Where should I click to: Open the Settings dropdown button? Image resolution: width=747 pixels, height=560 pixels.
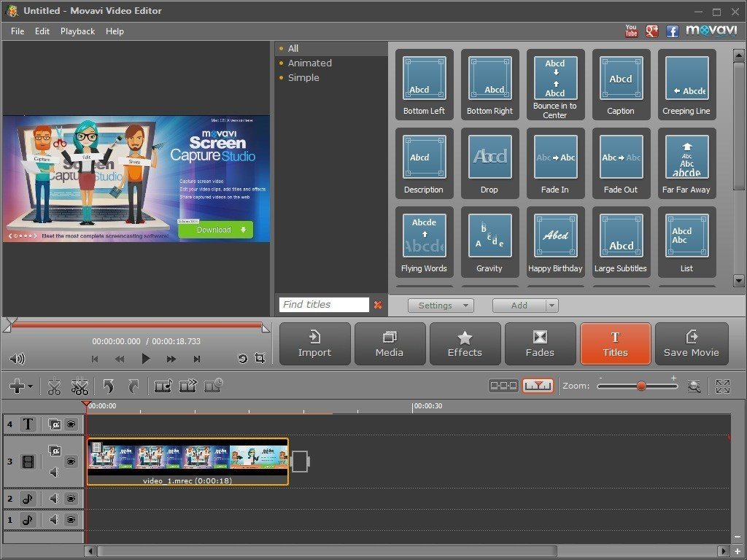(441, 306)
